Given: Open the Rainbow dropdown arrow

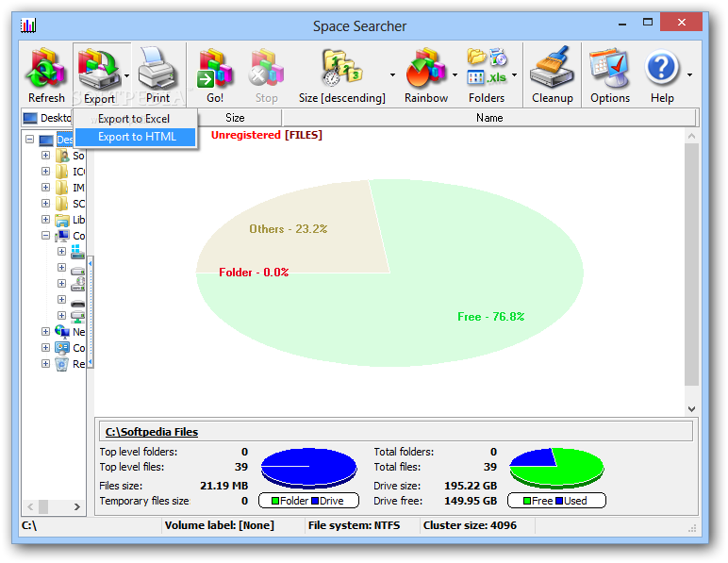Looking at the screenshot, I should click(455, 75).
